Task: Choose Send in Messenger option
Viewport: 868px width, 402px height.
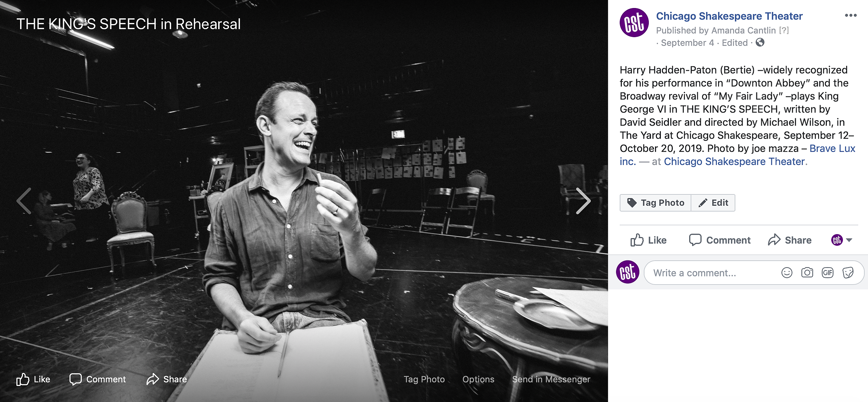Action: click(x=551, y=379)
